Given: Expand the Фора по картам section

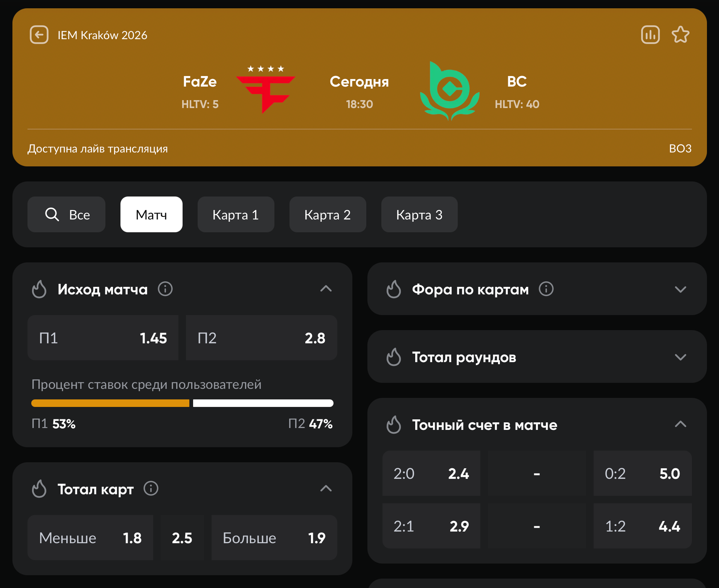Looking at the screenshot, I should click(680, 289).
